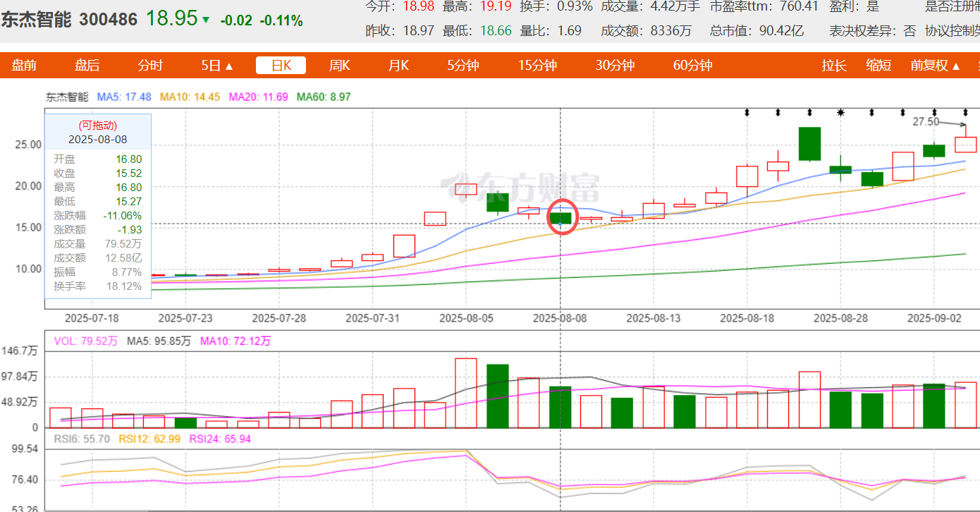This screenshot has height=512, width=980.
Task: Click the 2025-09-02 date on the axis
Action: click(934, 318)
